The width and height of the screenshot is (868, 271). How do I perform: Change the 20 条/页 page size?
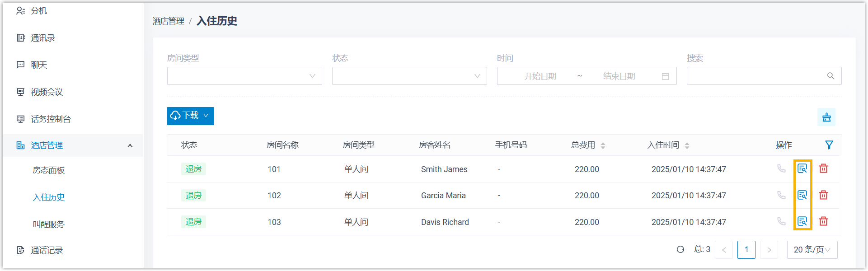pyautogui.click(x=812, y=250)
